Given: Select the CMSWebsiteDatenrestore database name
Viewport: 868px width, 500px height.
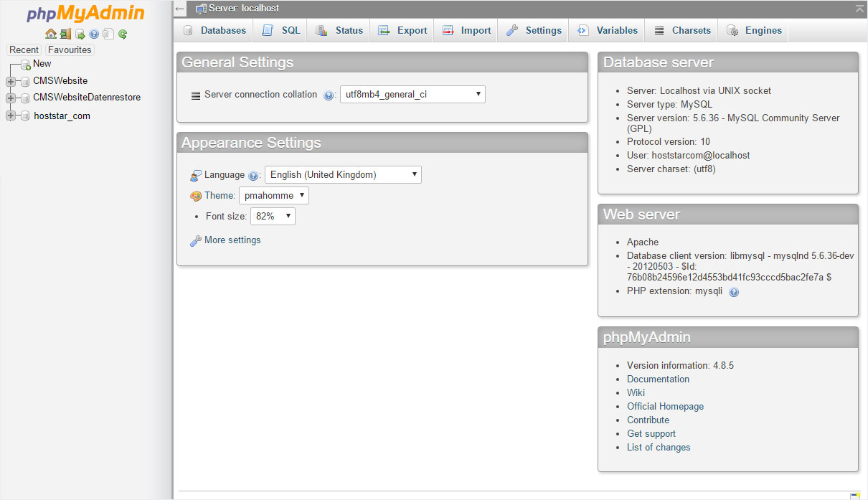Looking at the screenshot, I should (87, 97).
